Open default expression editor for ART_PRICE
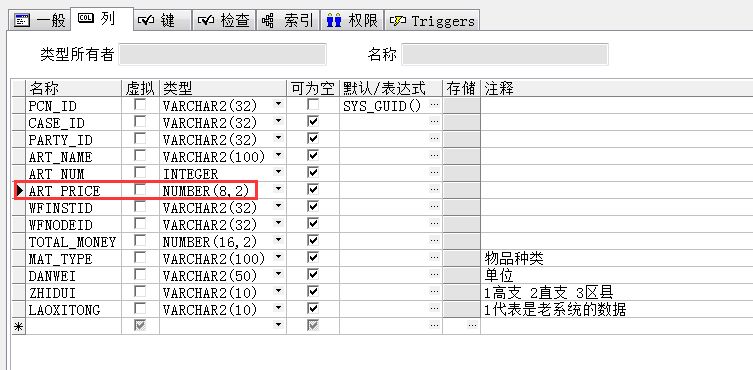The height and width of the screenshot is (370, 753). [x=435, y=189]
